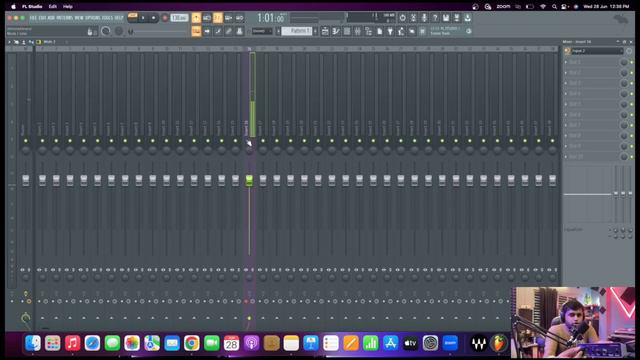Toggle Slot 10 enable LED in effects panel
Viewport: 640px width, 360px height.
(x=631, y=156)
